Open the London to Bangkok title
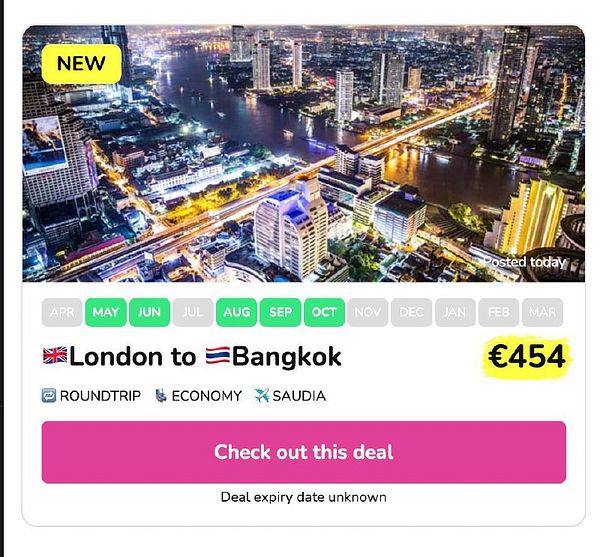 tap(192, 356)
